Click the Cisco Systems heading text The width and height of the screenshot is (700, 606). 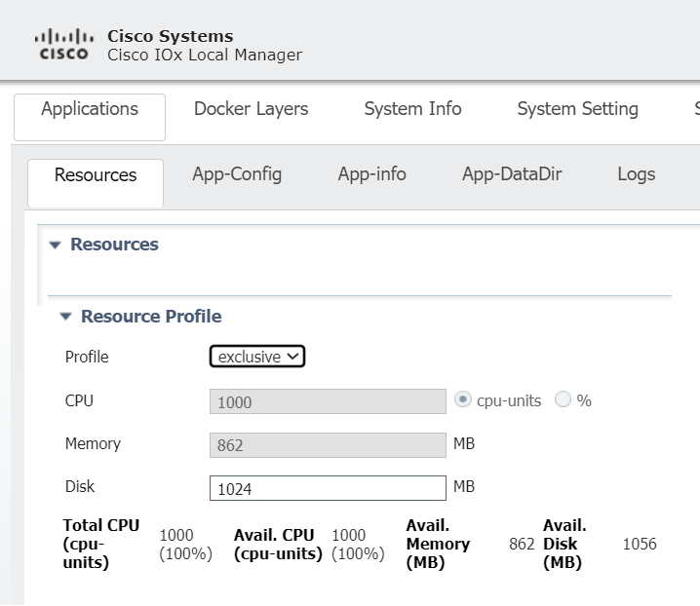170,36
